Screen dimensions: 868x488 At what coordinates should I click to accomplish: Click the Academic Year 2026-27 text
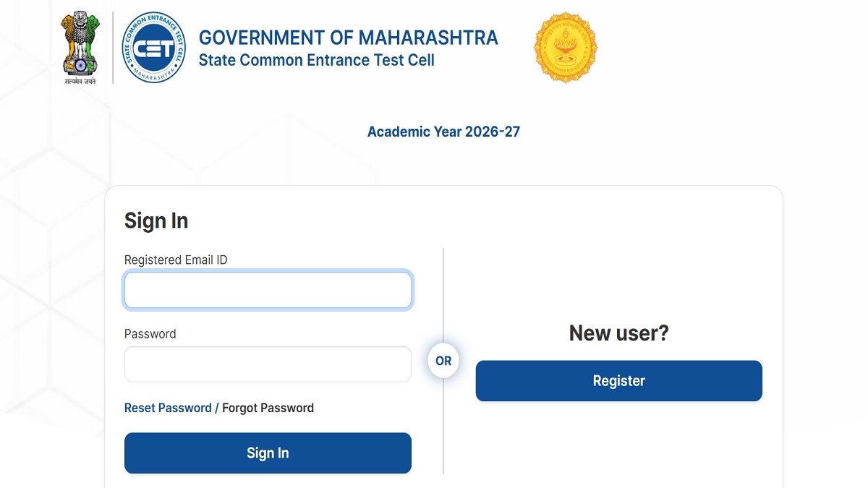pos(443,132)
